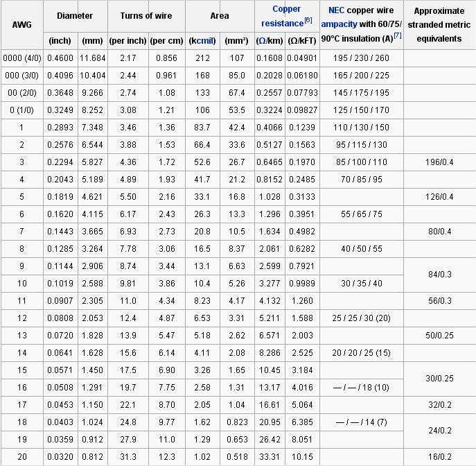476x466 pixels.
Task: Click the kcmil unit link
Action: 206,41
